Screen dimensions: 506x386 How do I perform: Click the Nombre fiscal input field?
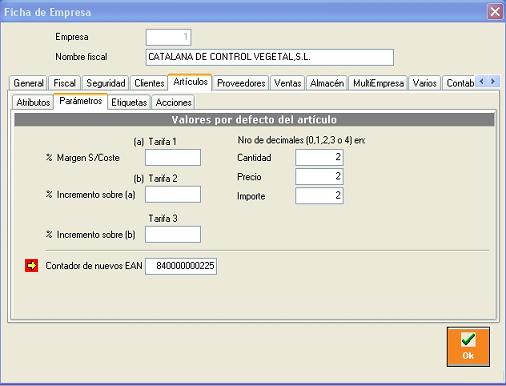click(270, 57)
